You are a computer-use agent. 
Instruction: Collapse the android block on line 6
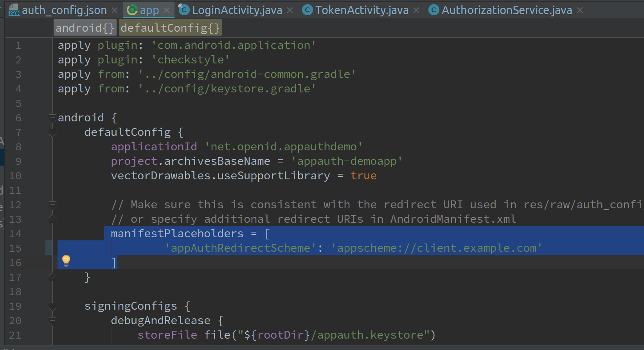click(52, 118)
